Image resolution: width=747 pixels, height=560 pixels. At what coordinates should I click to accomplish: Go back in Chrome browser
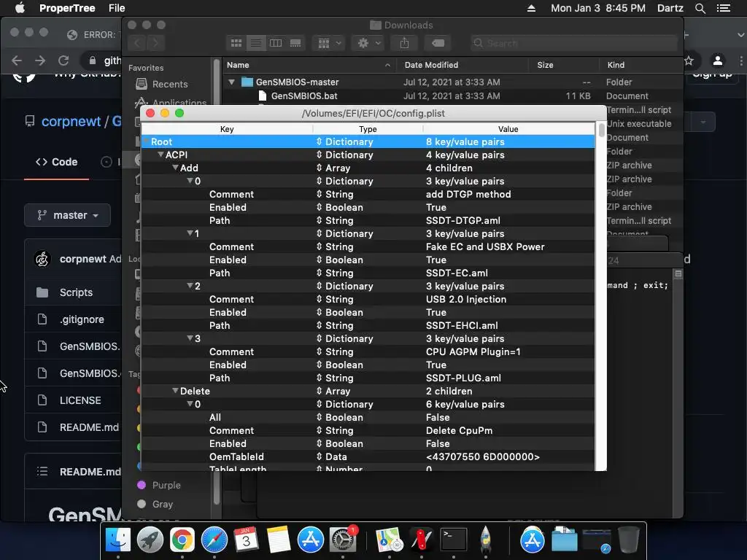click(x=17, y=61)
